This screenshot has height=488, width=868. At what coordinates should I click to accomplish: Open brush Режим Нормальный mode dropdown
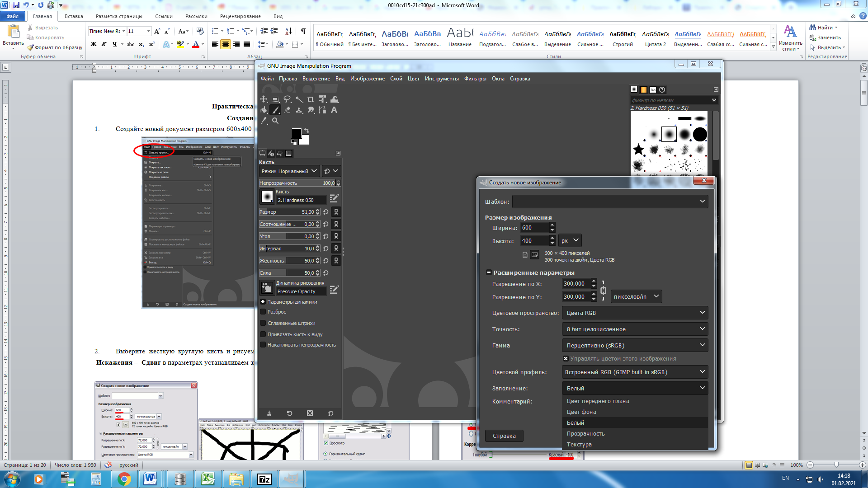289,171
